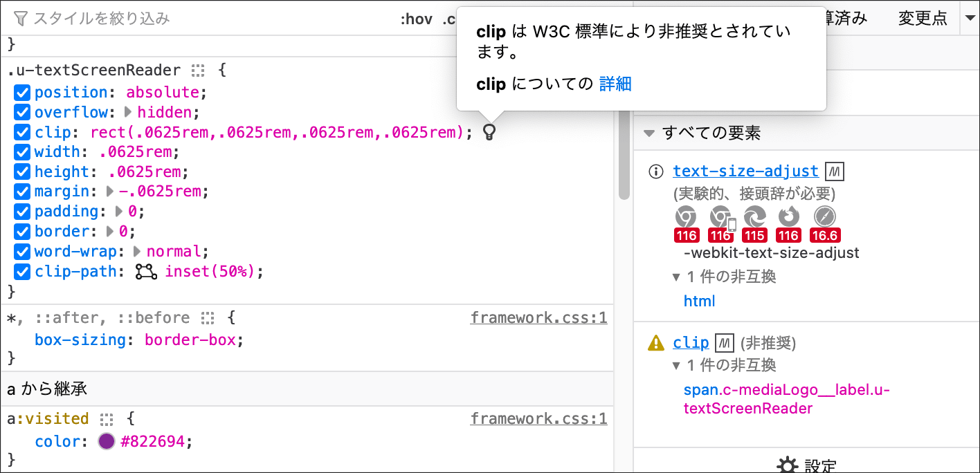Uncheck the border: 0 declaration
The image size is (980, 473).
click(23, 232)
